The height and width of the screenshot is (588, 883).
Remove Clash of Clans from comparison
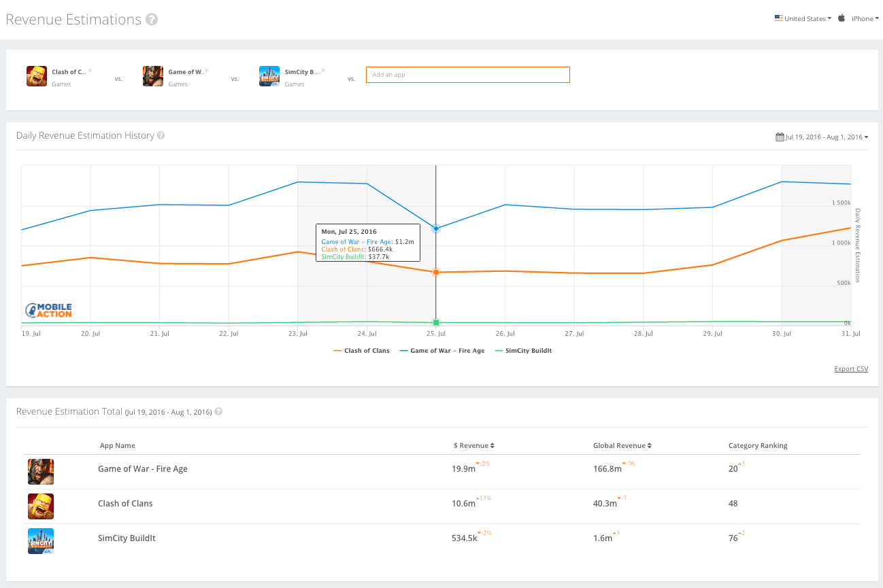90,70
